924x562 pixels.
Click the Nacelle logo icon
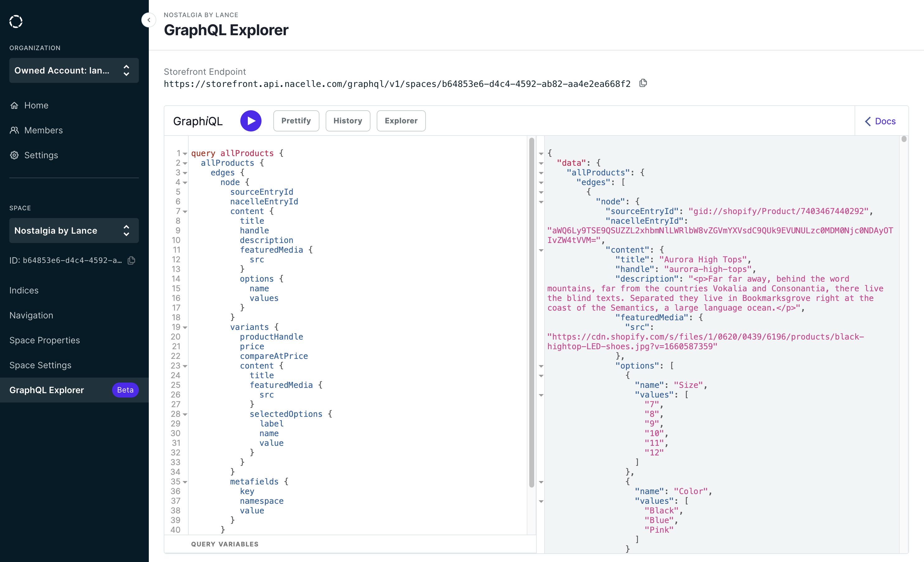click(x=16, y=21)
